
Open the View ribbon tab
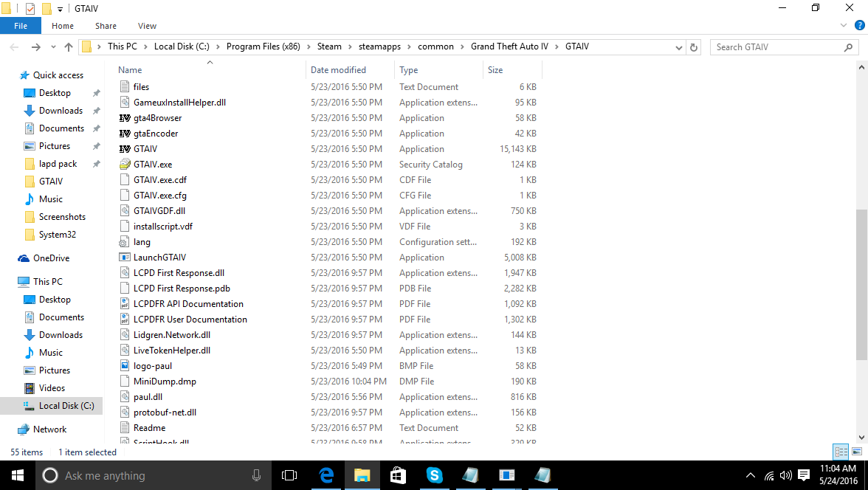tap(148, 26)
